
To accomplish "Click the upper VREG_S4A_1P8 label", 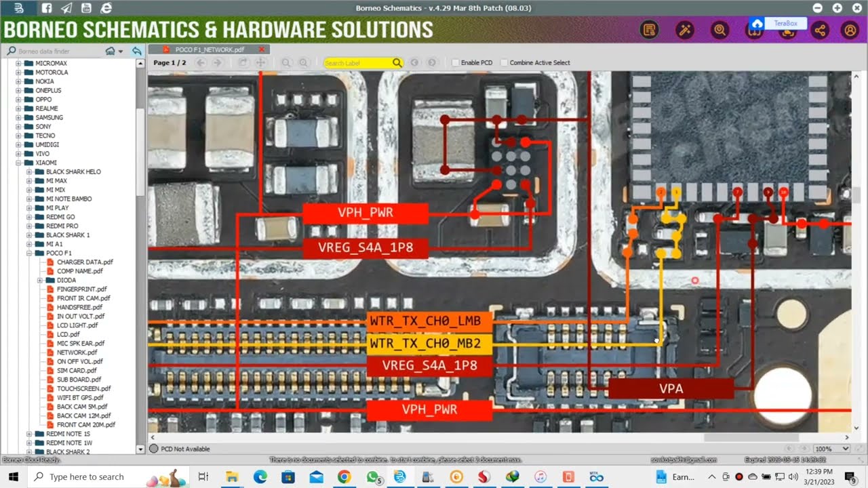I will point(366,248).
